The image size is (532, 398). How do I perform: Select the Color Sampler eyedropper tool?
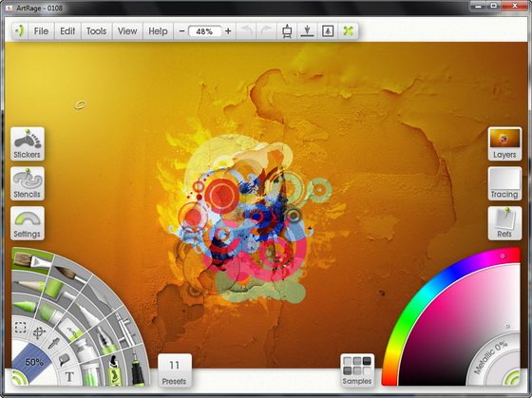53,344
